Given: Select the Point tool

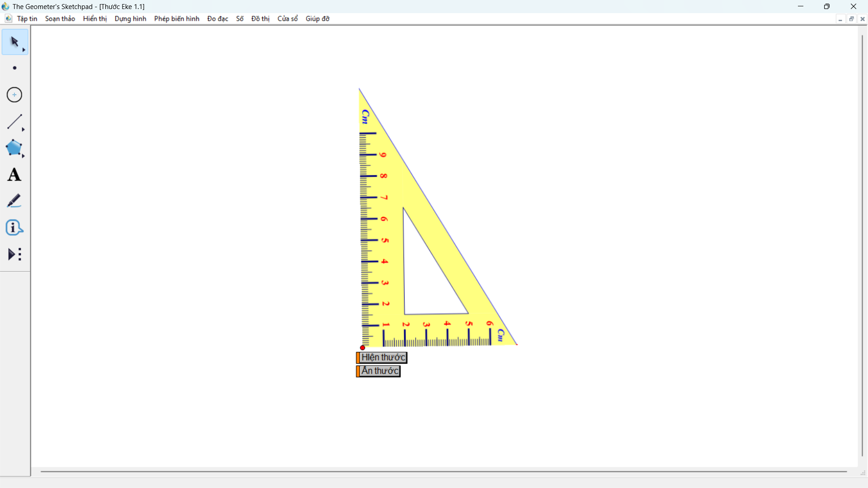Looking at the screenshot, I should (14, 68).
